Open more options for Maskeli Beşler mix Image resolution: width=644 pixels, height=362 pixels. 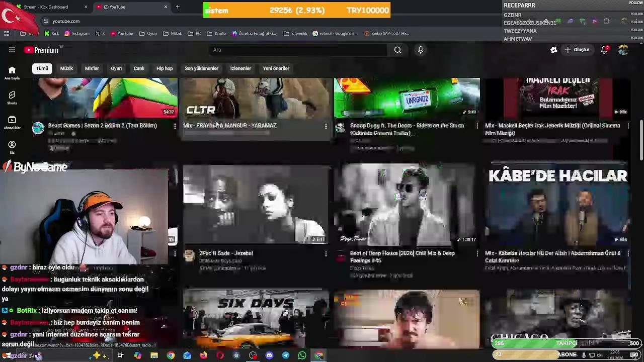(628, 126)
